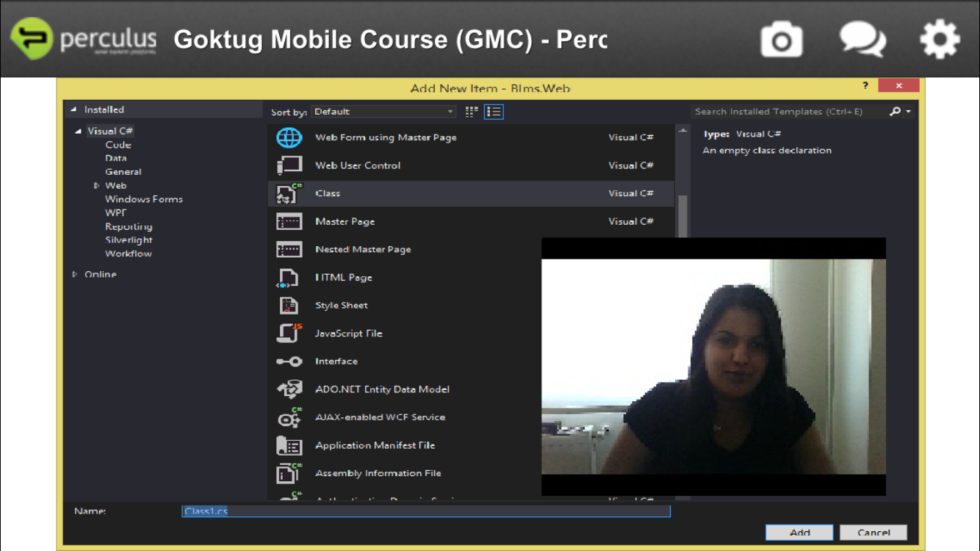Viewport: 980px width, 551px height.
Task: Click the HTML Page template icon
Action: click(288, 278)
